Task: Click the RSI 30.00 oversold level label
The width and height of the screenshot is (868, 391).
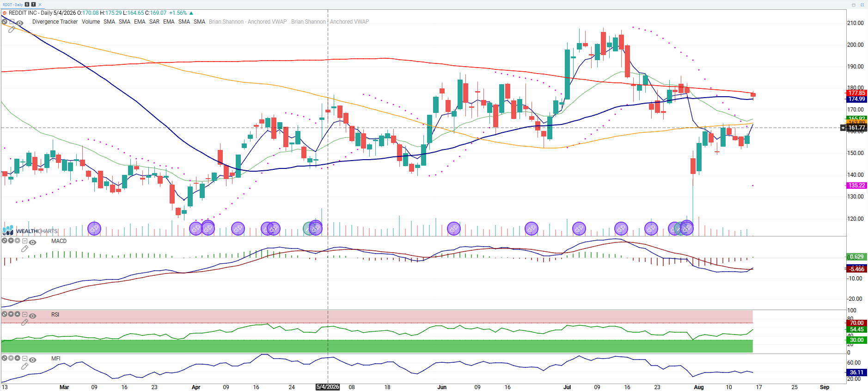Action: [x=856, y=340]
